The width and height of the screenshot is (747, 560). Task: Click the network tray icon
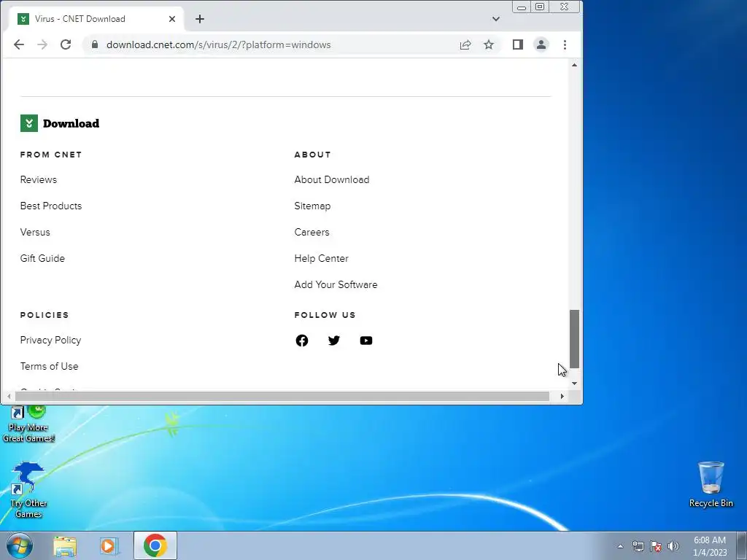[638, 546]
